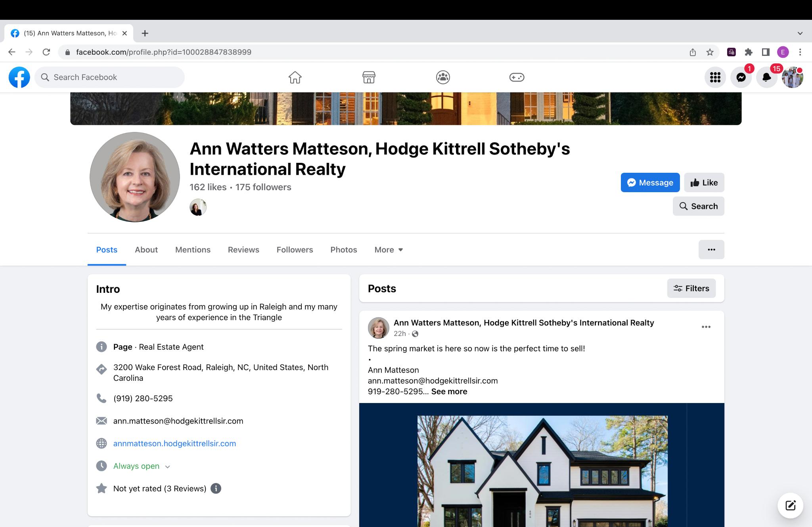812x527 pixels.
Task: Open the posts Filters button
Action: [x=691, y=288]
